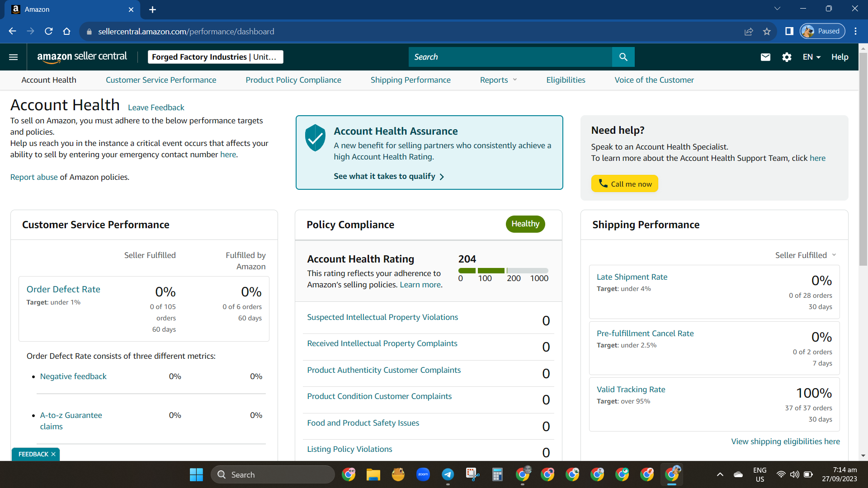The height and width of the screenshot is (488, 868).
Task: Open Snipping Tool from taskbar
Action: (472, 474)
